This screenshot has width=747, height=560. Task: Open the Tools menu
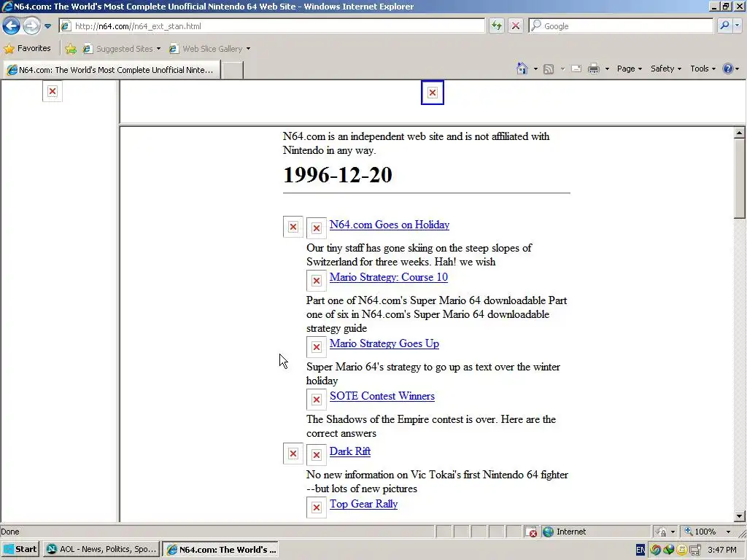[x=703, y=69]
